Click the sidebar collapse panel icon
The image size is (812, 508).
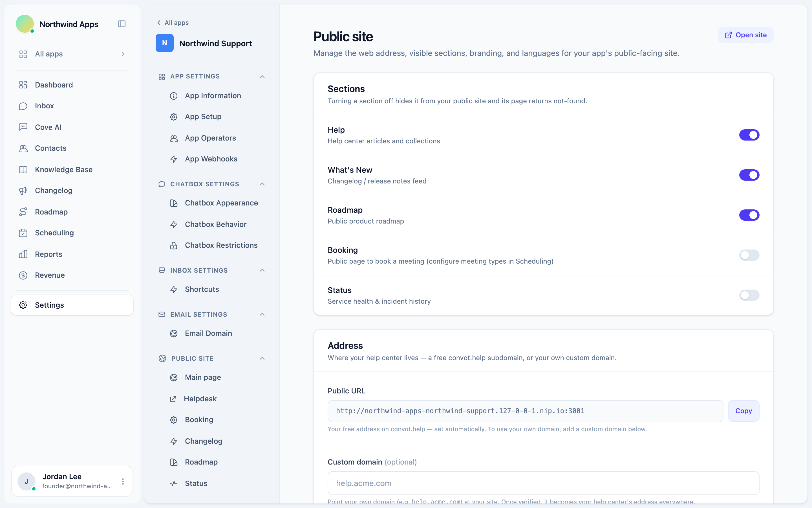pos(122,24)
